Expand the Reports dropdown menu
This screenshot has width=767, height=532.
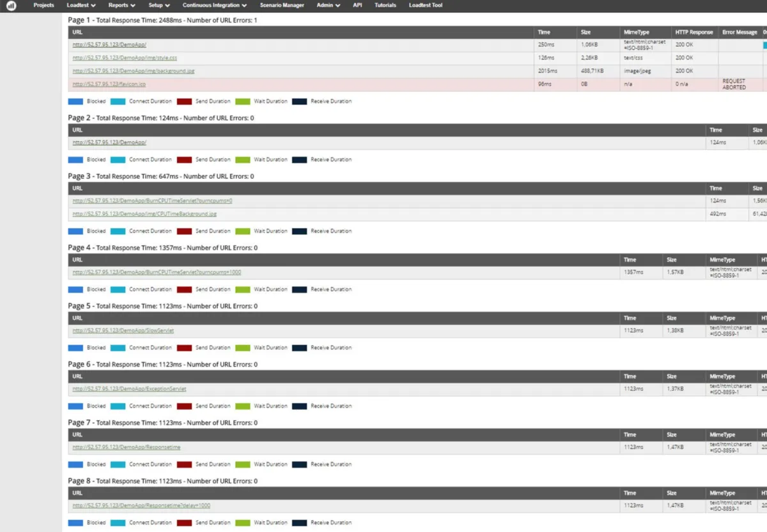[122, 5]
